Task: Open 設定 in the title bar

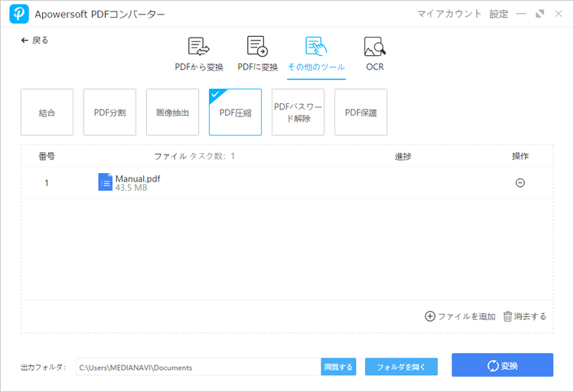Action: pos(498,14)
